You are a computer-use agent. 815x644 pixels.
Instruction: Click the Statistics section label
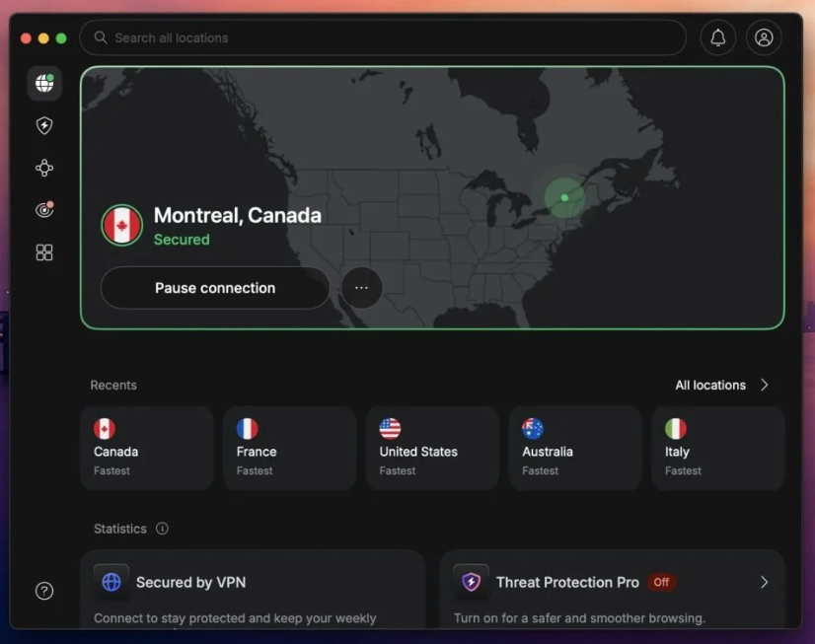(x=120, y=529)
